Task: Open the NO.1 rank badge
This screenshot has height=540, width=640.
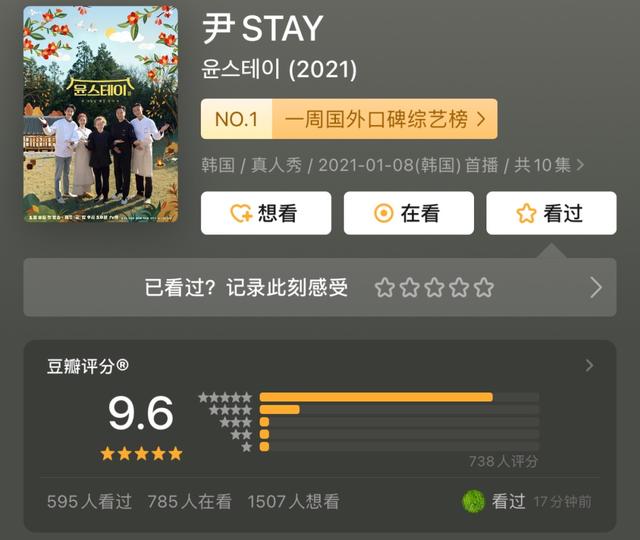Action: tap(237, 119)
